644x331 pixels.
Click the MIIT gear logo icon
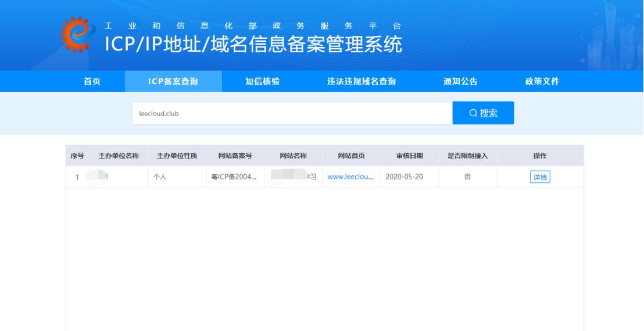point(78,34)
